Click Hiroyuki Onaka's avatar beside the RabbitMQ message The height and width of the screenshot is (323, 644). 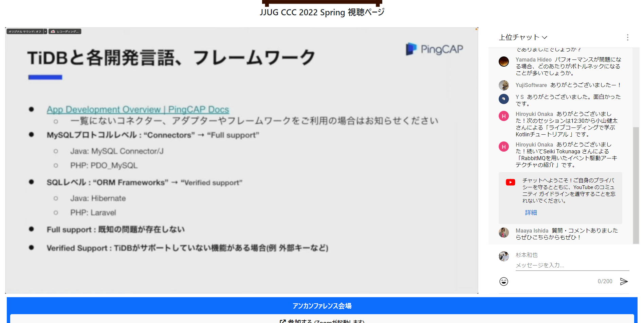[x=504, y=147]
